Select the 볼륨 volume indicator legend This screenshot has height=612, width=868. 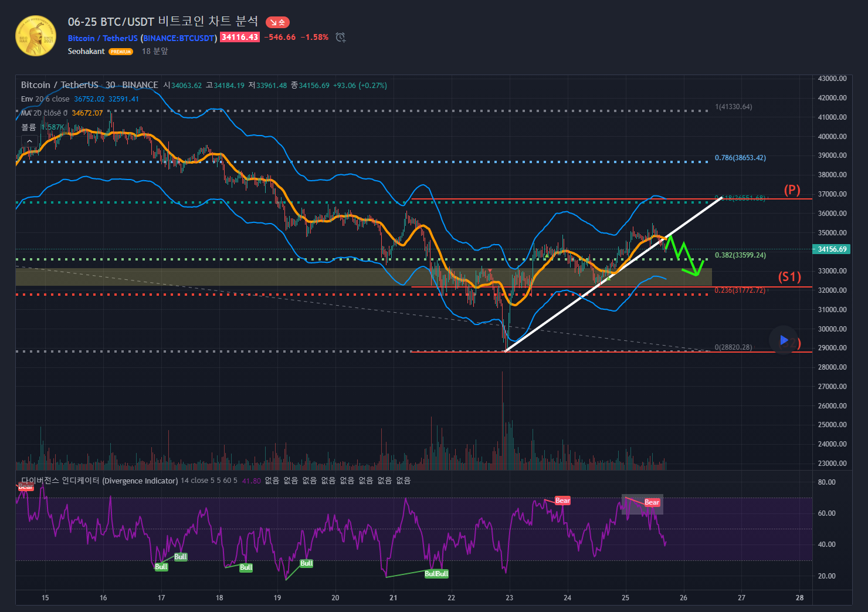click(29, 127)
